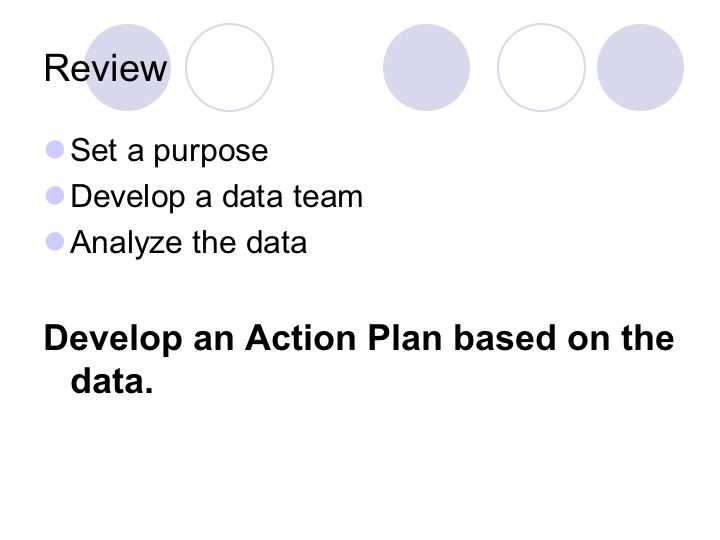Click the word 'Analyze' in the third bullet
Screen dimensions: 720x540
click(x=126, y=243)
